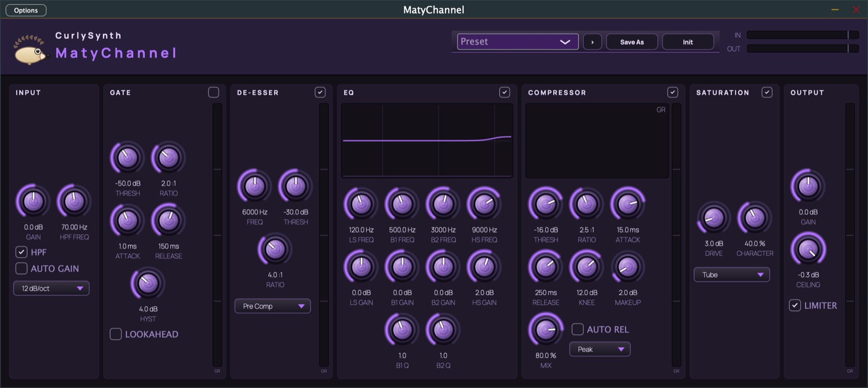Click the Gate ATTACK knob
The width and height of the screenshot is (868, 388).
(x=127, y=220)
